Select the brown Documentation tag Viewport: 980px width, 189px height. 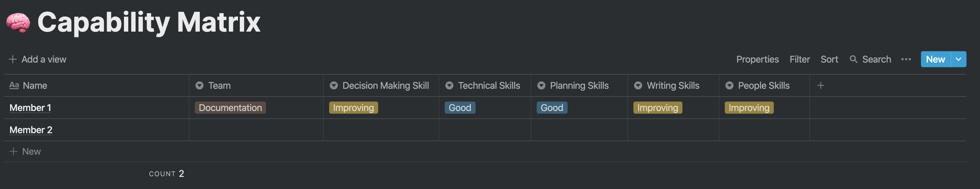[x=230, y=108]
